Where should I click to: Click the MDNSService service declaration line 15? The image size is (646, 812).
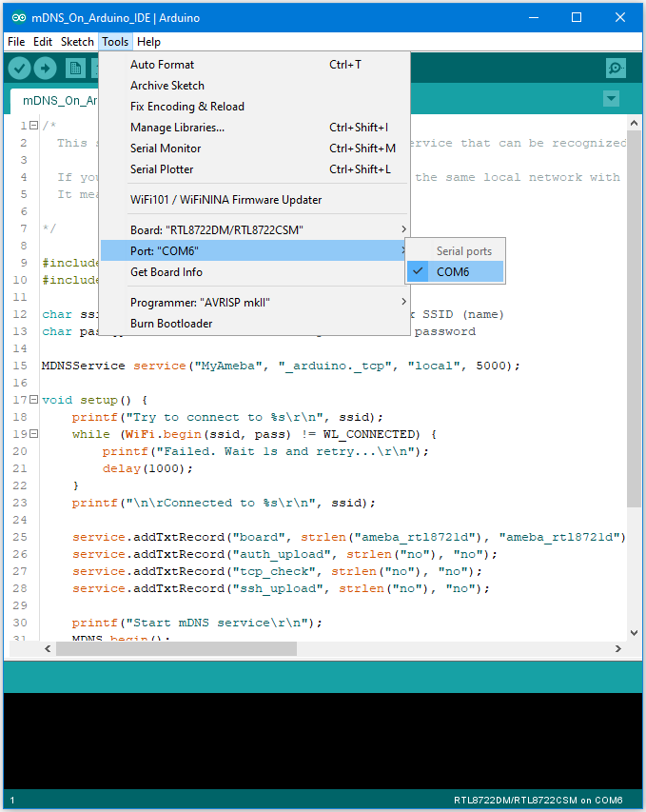(281, 366)
